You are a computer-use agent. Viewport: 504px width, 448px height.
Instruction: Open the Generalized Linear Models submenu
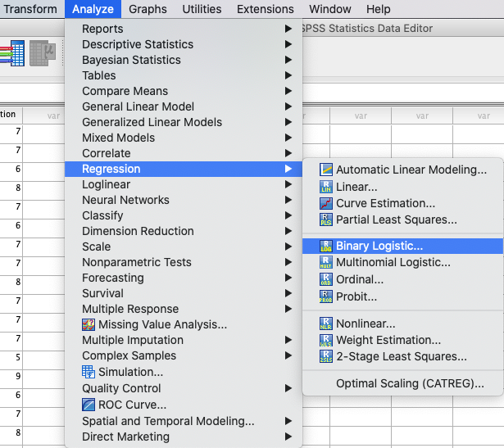(184, 122)
